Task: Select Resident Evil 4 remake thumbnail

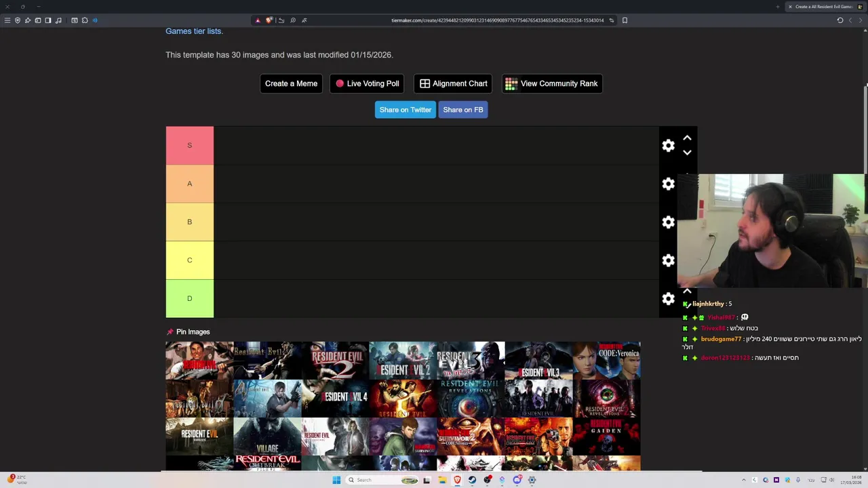Action: pos(335,399)
